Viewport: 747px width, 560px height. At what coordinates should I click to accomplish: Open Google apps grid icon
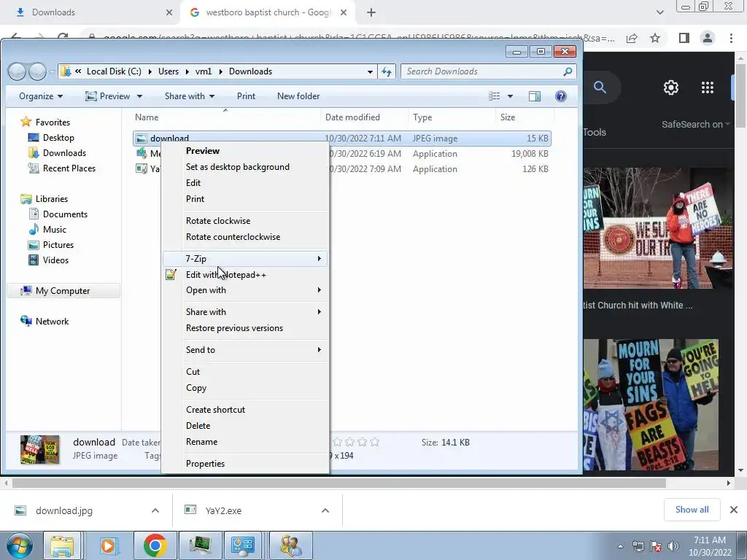(708, 87)
